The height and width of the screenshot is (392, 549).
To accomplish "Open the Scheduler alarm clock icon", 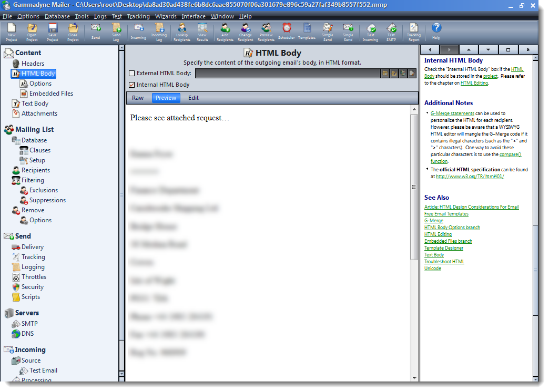I will tap(287, 32).
